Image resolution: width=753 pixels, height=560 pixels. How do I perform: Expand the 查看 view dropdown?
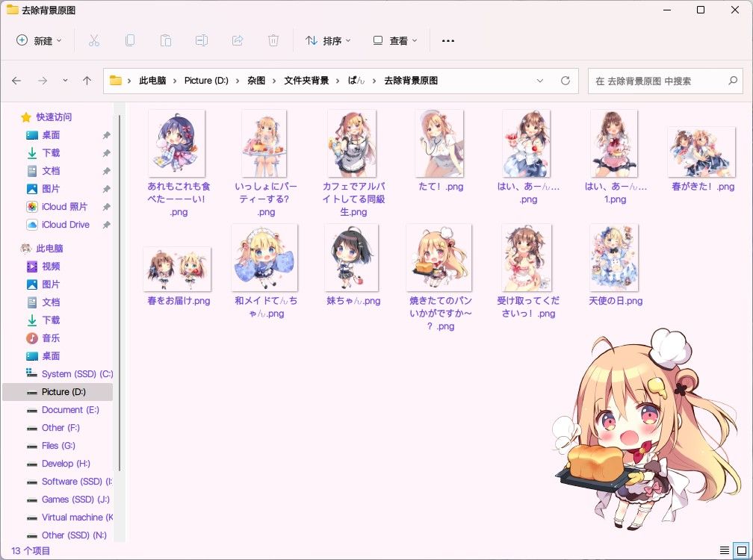(395, 41)
